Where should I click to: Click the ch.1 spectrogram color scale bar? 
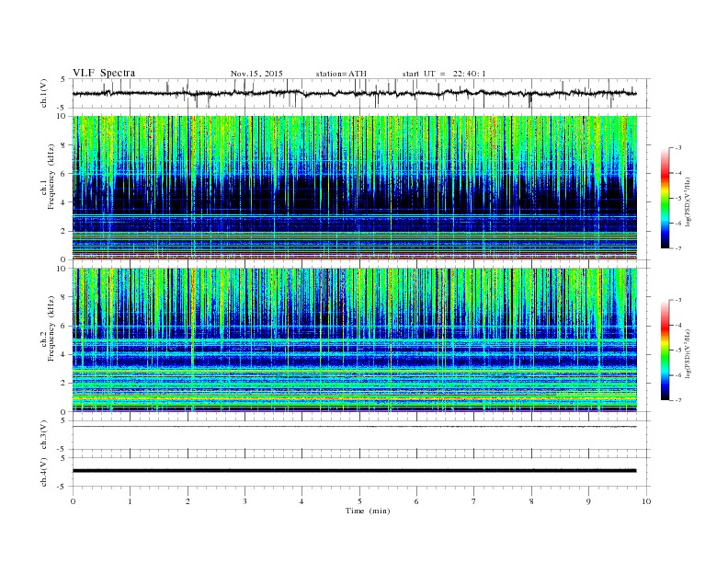pyautogui.click(x=665, y=198)
